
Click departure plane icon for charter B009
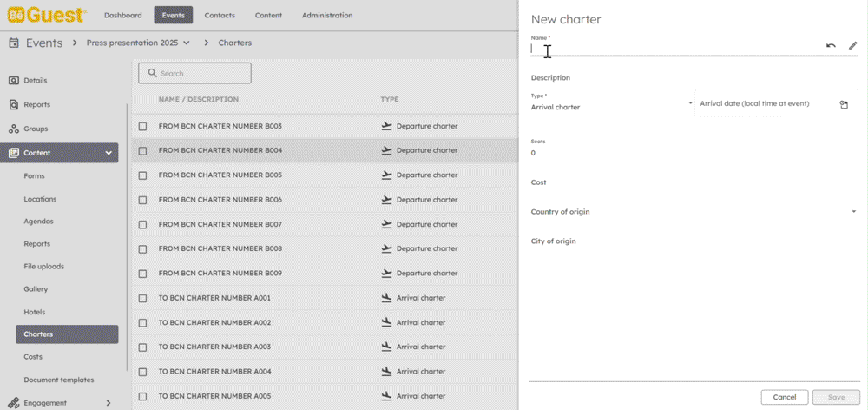point(387,273)
